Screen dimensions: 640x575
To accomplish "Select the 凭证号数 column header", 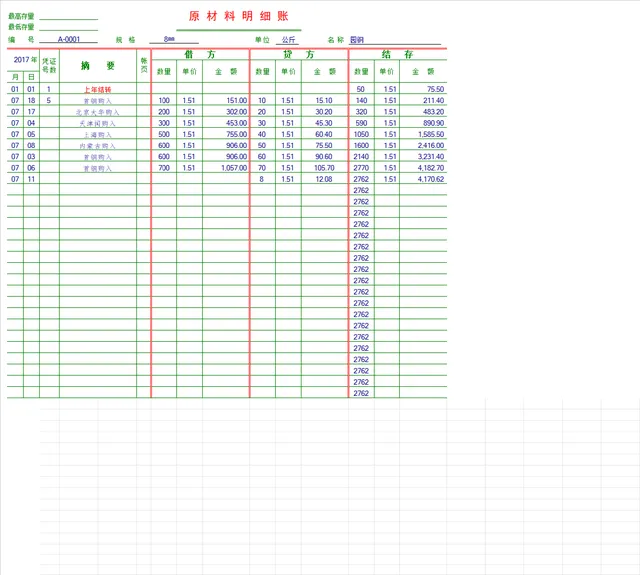I will pos(49,66).
